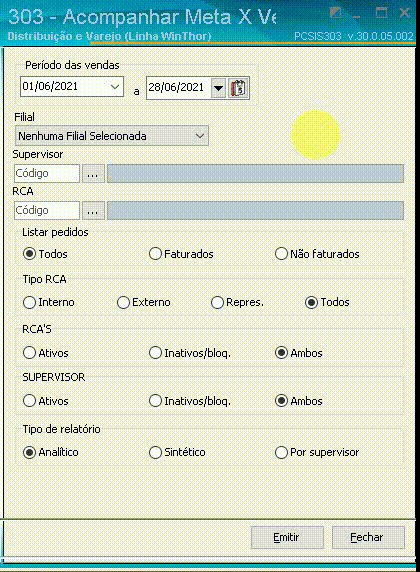Set report type to Por supervisor

click(x=317, y=452)
